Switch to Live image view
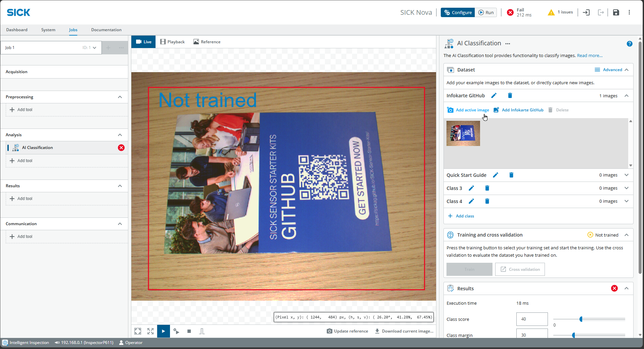 click(x=143, y=42)
